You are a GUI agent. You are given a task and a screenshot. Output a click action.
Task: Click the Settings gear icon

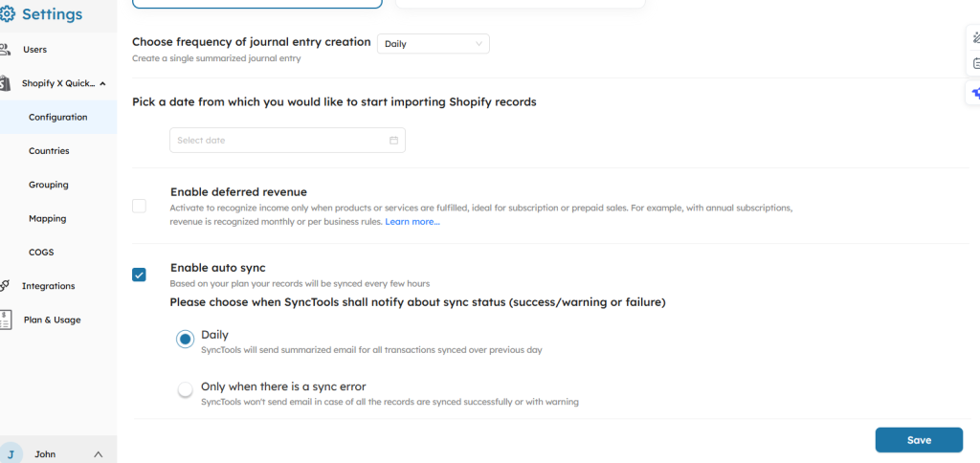(8, 14)
